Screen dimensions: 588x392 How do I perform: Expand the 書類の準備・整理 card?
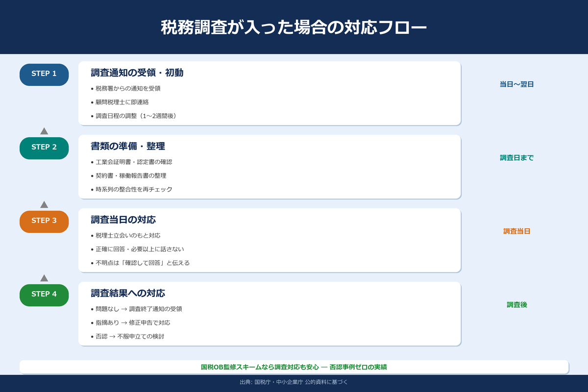[127, 146]
